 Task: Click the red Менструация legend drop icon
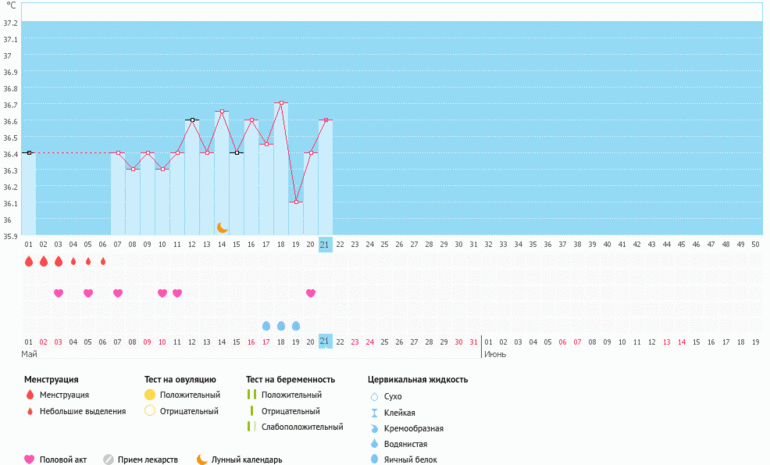pyautogui.click(x=30, y=395)
